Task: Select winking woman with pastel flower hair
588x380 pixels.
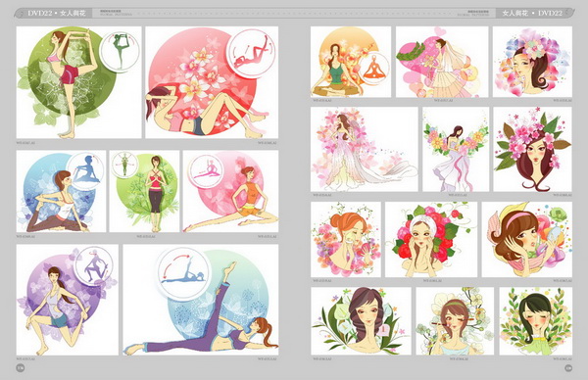Action: pyautogui.click(x=532, y=62)
